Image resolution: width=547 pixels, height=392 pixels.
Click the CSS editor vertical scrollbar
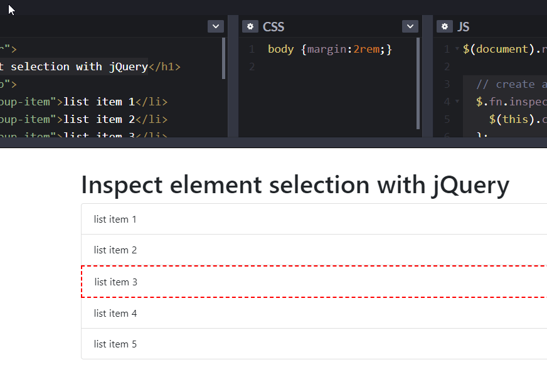pyautogui.click(x=418, y=83)
